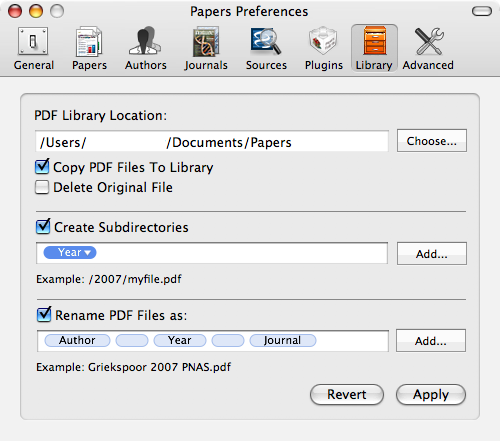Image resolution: width=500 pixels, height=441 pixels.
Task: Click the yellow minimize window button
Action: pos(36,11)
